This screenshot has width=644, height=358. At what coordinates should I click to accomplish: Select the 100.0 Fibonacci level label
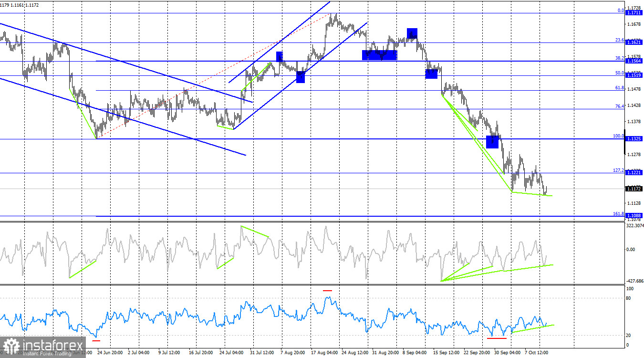(618, 136)
